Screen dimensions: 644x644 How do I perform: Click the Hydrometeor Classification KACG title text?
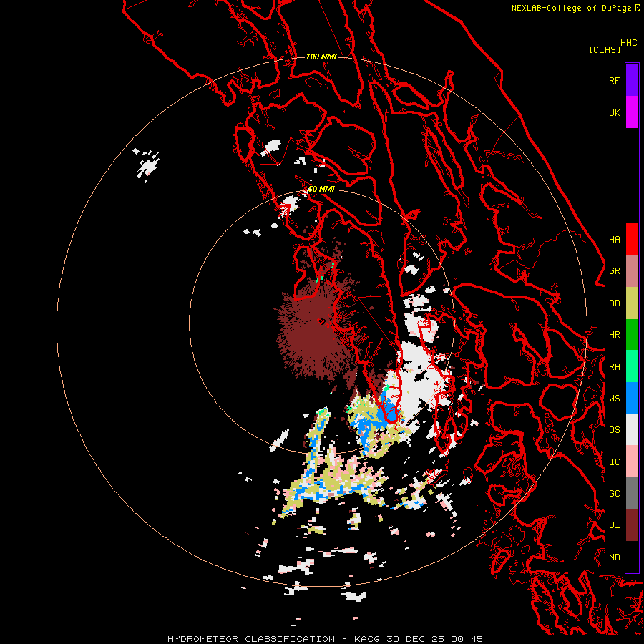(x=325, y=639)
